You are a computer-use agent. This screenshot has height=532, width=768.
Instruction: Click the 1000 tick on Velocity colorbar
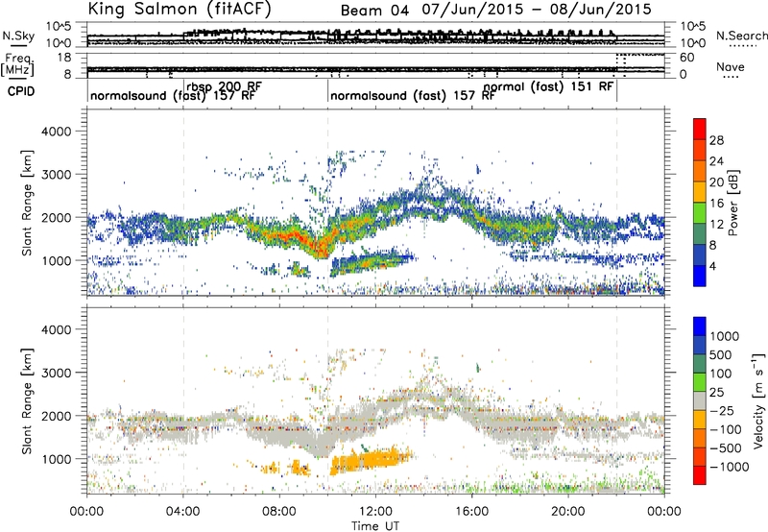tap(725, 336)
